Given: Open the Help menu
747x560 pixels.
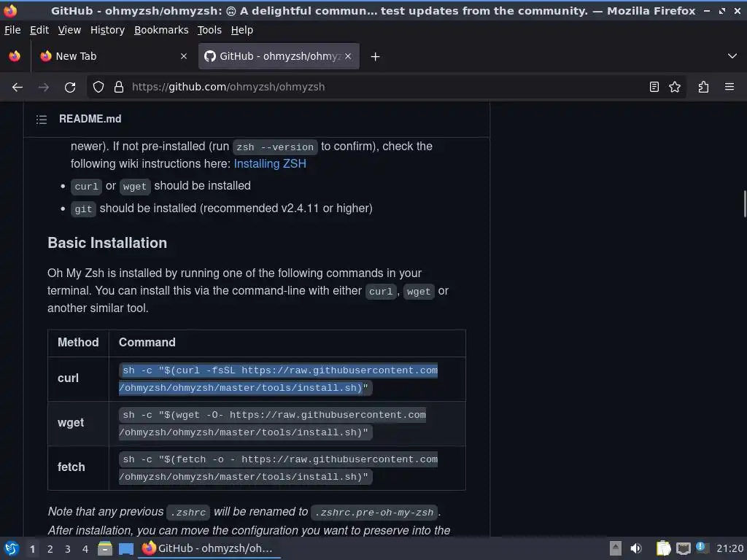Looking at the screenshot, I should coord(242,30).
